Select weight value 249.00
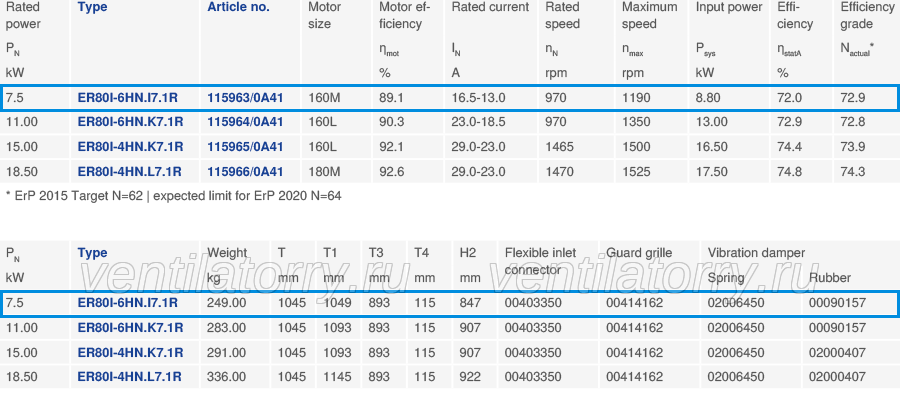The image size is (900, 393). [227, 303]
